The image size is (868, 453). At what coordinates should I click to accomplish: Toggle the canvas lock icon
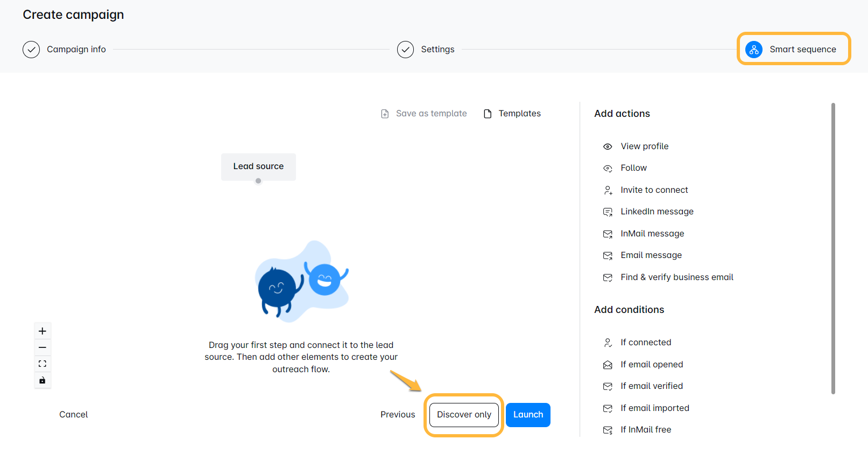click(x=43, y=380)
